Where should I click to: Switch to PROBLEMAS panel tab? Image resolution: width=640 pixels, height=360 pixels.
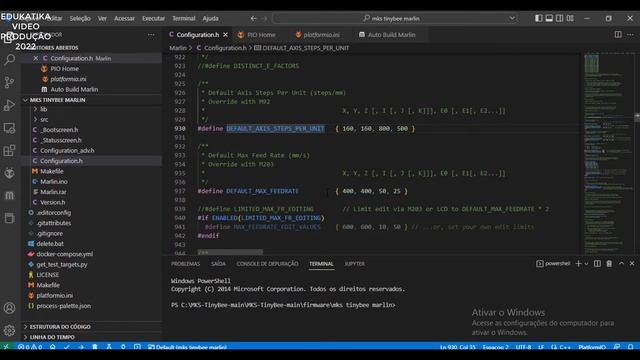(x=185, y=264)
